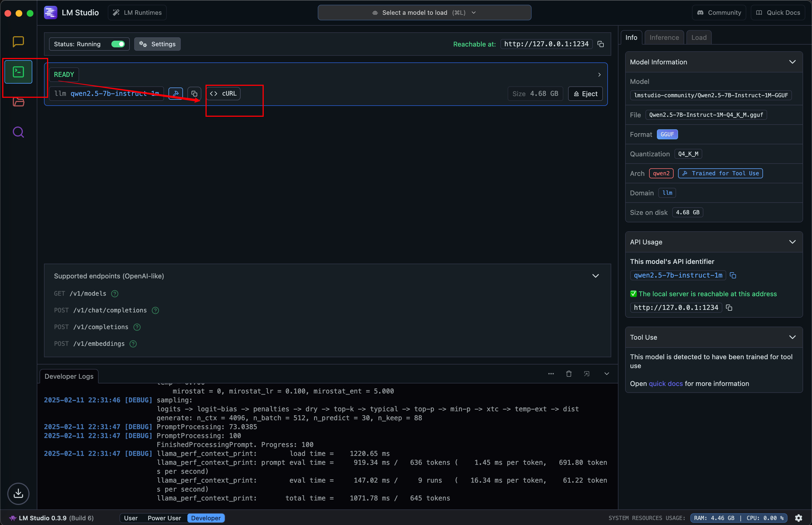Screen dimensions: 812x525
Task: Collapse the API Usage section
Action: (792, 242)
